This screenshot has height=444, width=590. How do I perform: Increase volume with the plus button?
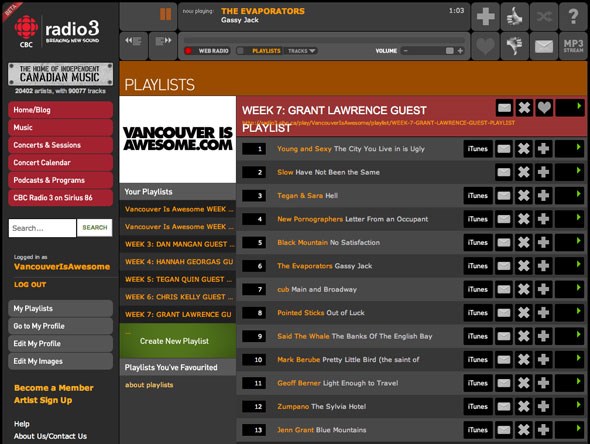(x=460, y=51)
